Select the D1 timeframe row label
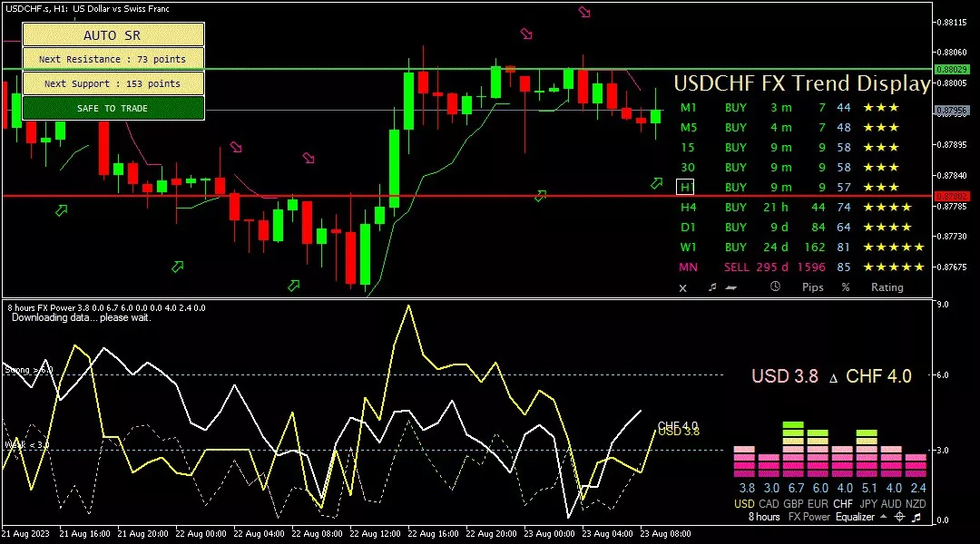The height and width of the screenshot is (544, 980). [x=688, y=227]
